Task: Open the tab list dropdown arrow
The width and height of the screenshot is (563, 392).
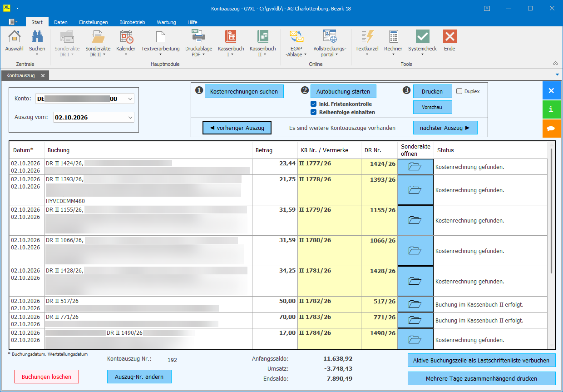Action: click(x=557, y=74)
